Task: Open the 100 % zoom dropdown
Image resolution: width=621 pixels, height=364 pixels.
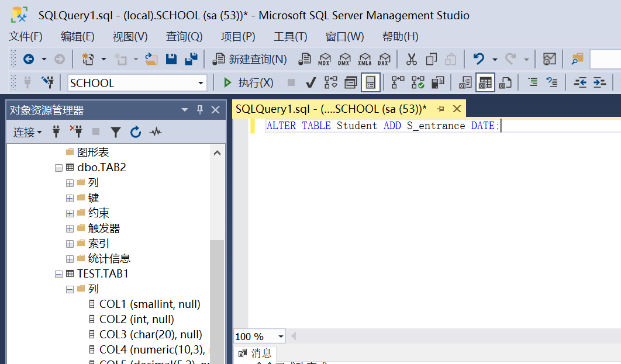Action: pyautogui.click(x=281, y=337)
